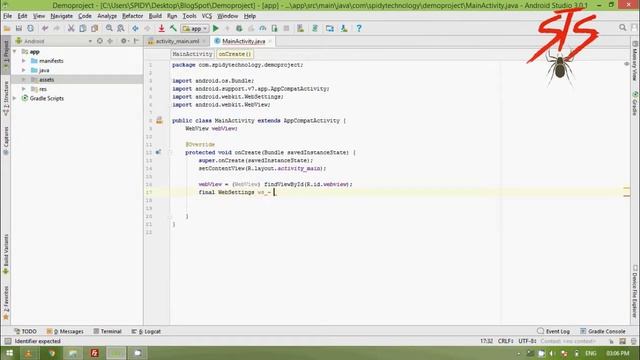Select the manifests folder row

77,61
